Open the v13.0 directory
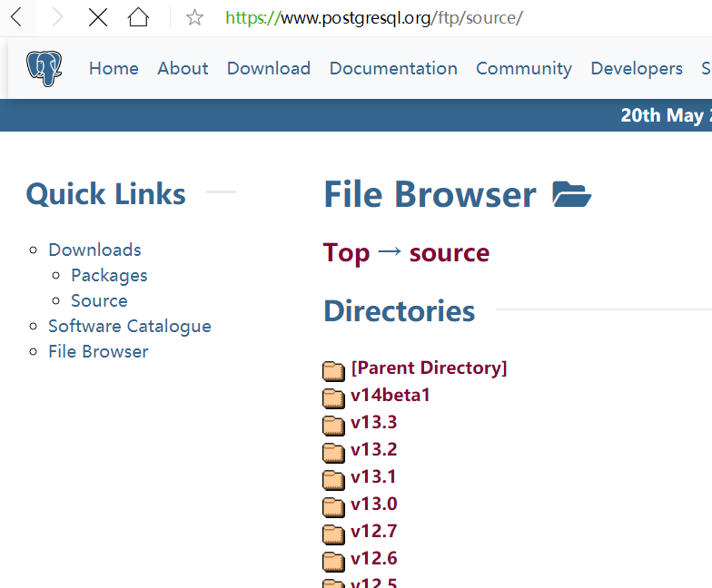This screenshot has width=712, height=588. pos(374,505)
